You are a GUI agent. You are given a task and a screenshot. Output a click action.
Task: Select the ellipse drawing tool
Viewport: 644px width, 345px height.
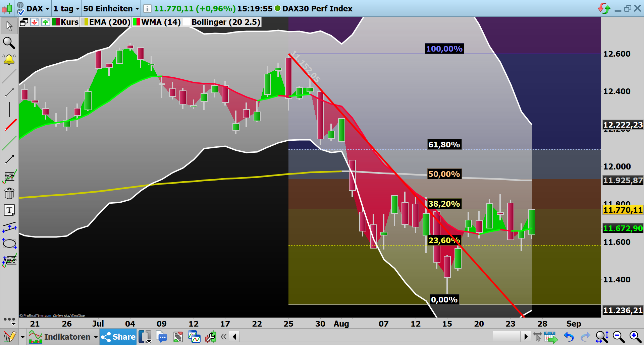coord(9,244)
